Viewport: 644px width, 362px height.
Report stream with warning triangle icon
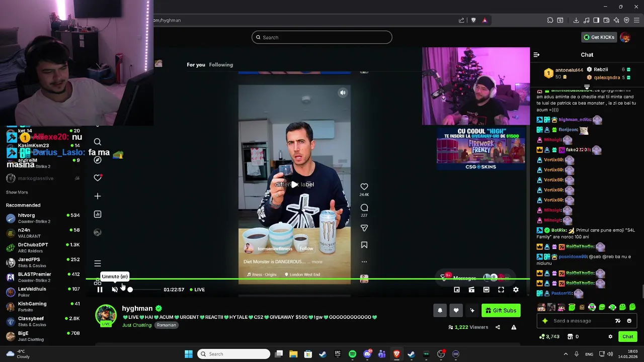pyautogui.click(x=514, y=327)
